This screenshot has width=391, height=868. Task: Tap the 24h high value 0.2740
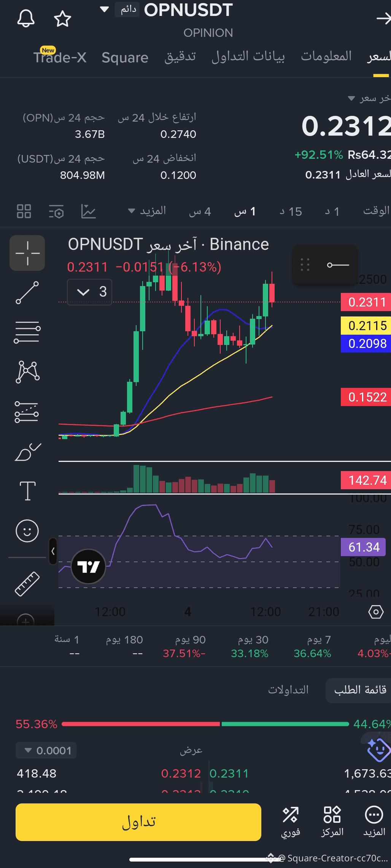[x=178, y=134]
